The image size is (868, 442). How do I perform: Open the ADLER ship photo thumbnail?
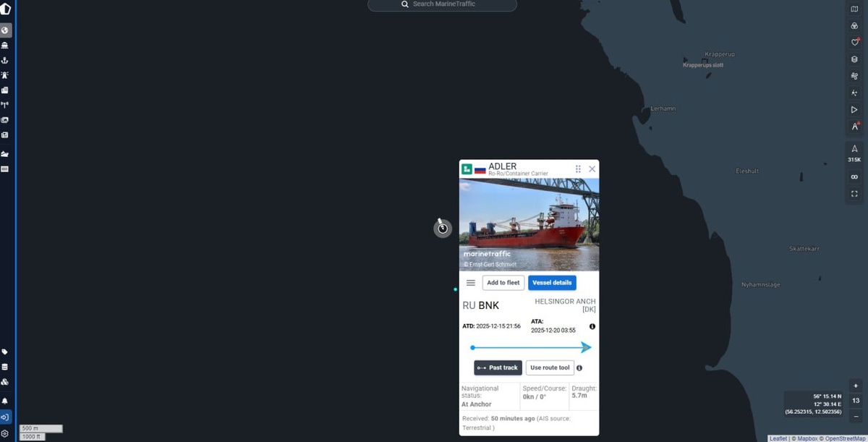(x=529, y=224)
